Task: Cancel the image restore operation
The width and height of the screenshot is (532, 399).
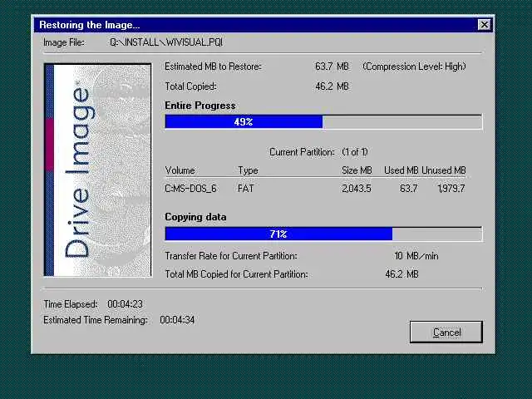Action: point(446,332)
